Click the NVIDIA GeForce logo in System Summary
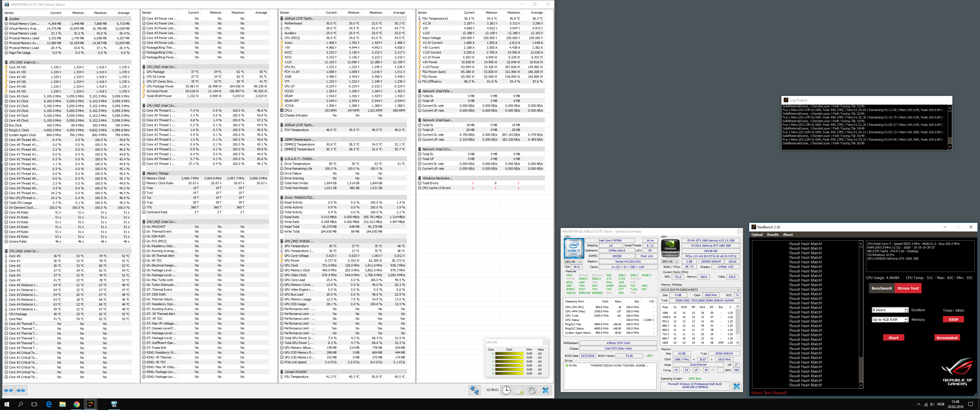This screenshot has height=410, width=980. (x=670, y=248)
